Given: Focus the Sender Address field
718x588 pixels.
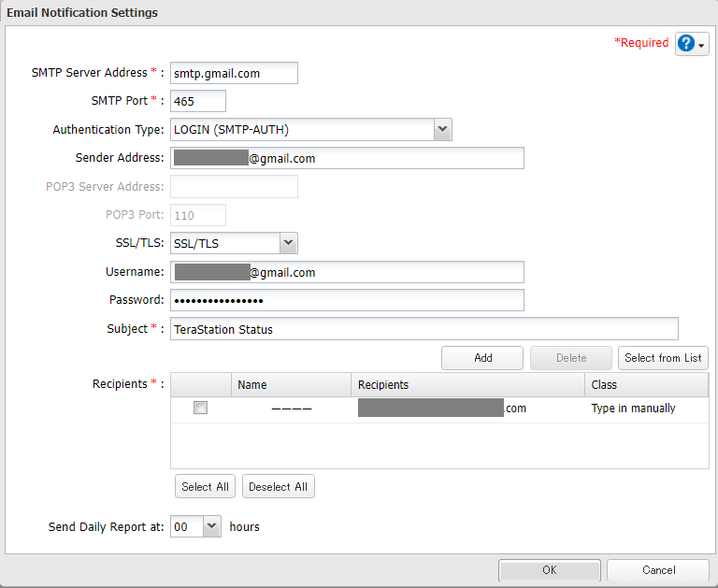Looking at the screenshot, I should (347, 158).
